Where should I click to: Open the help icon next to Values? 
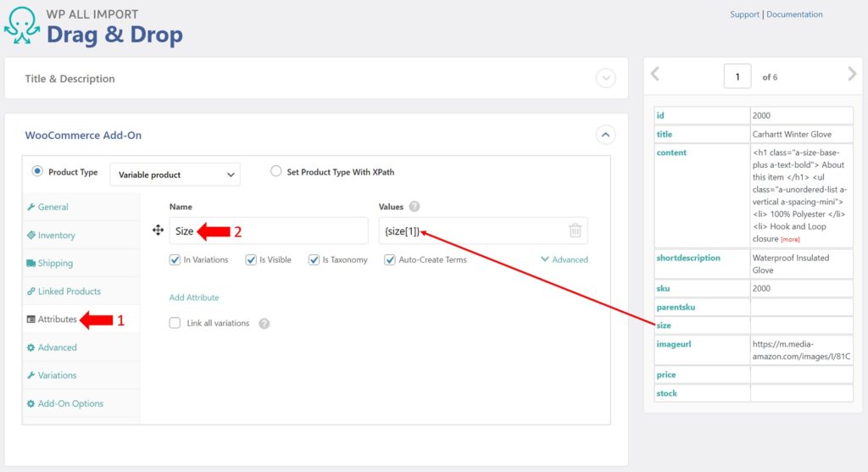coord(414,207)
